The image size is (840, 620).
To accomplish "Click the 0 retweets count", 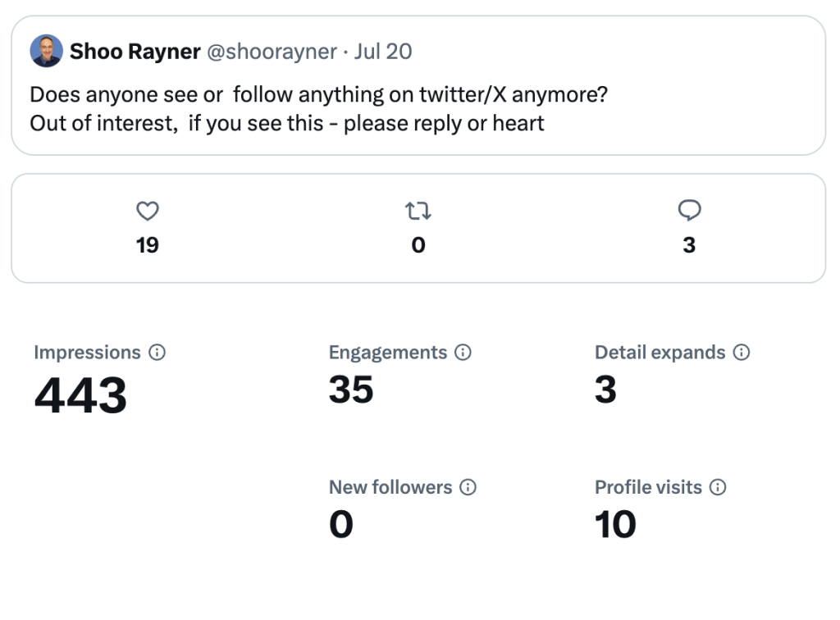I will click(418, 245).
